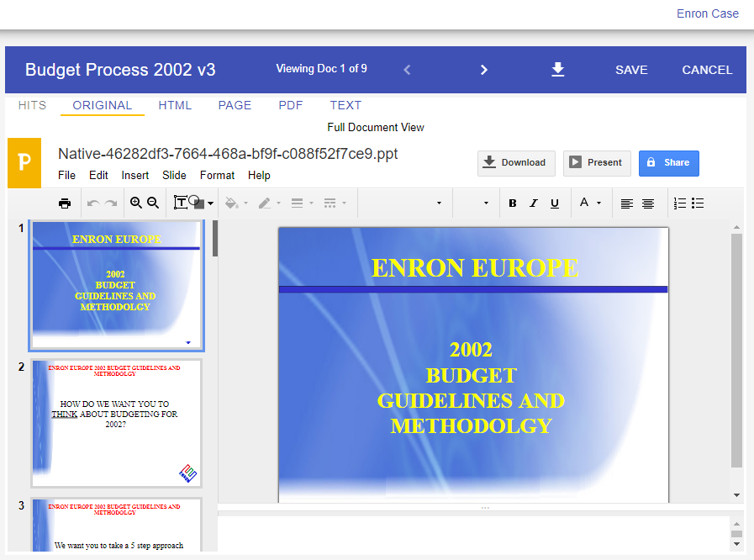The image size is (754, 560).
Task: Open the Edit menu
Action: pos(98,176)
